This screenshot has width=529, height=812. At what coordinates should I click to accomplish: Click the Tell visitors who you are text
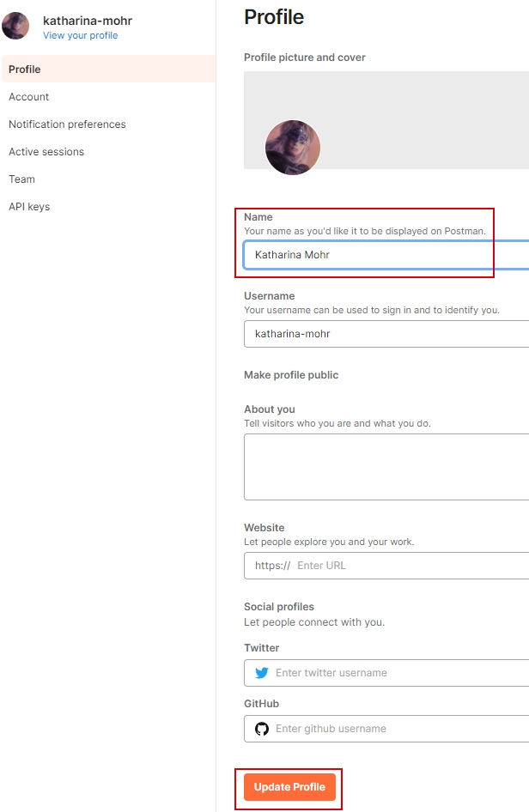click(x=337, y=423)
